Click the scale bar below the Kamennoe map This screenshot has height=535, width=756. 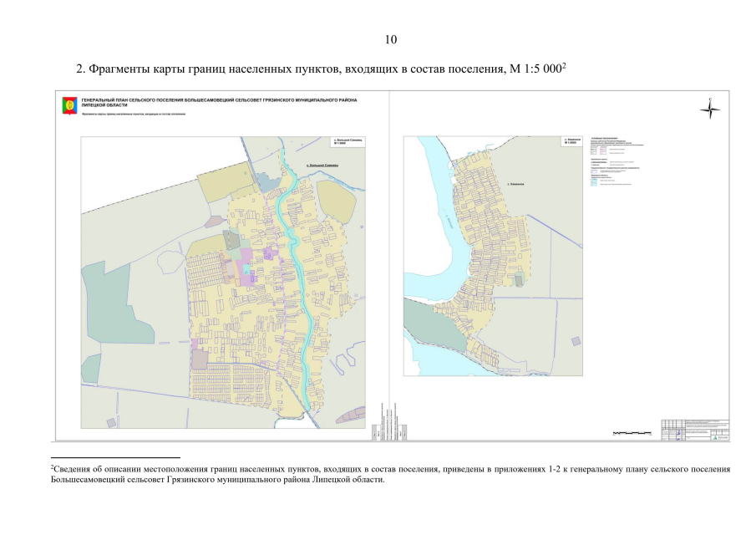coord(631,433)
